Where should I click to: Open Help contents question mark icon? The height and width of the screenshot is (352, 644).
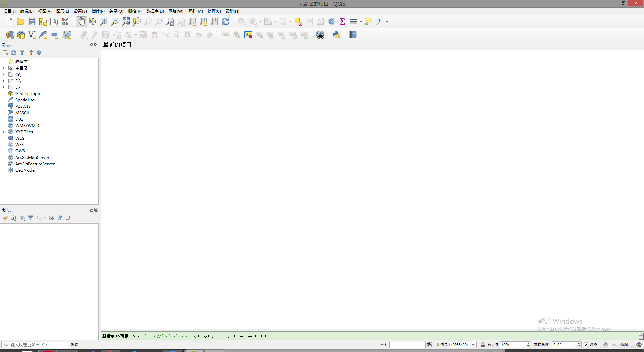[x=353, y=35]
